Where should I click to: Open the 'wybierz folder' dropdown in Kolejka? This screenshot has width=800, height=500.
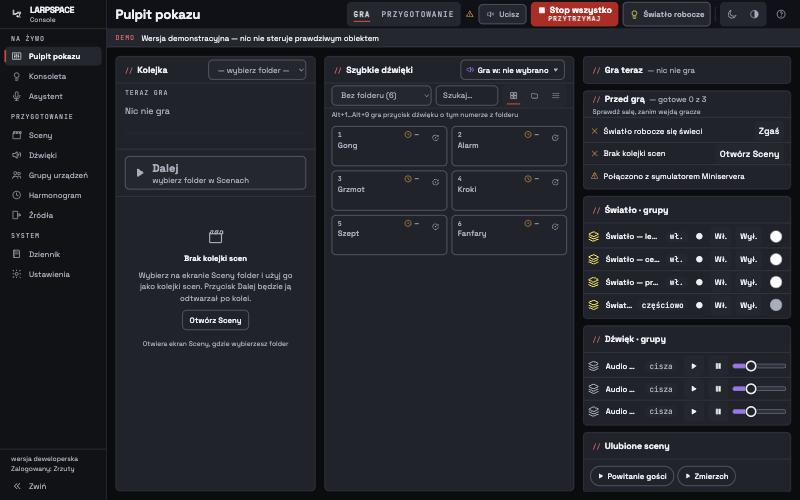pyautogui.click(x=257, y=70)
